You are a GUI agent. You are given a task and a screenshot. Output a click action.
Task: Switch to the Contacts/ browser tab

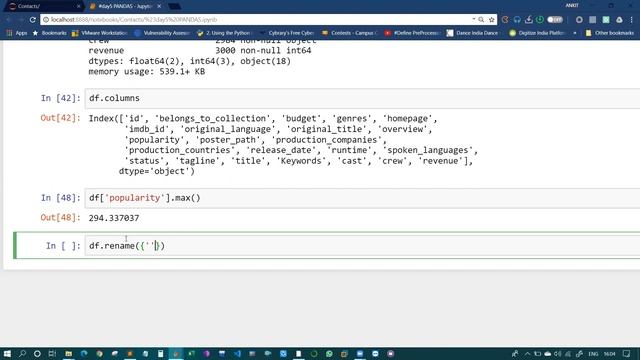point(43,6)
